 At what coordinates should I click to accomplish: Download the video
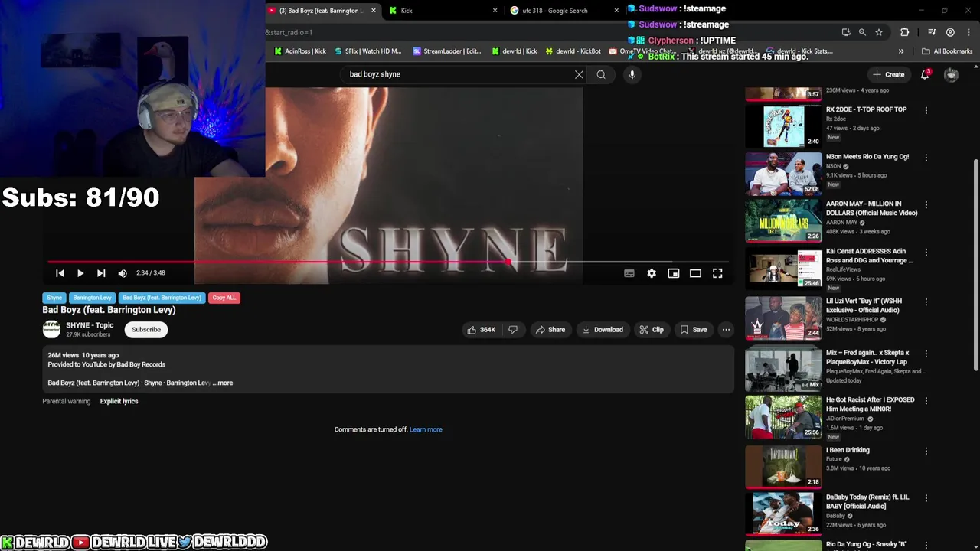click(x=603, y=330)
